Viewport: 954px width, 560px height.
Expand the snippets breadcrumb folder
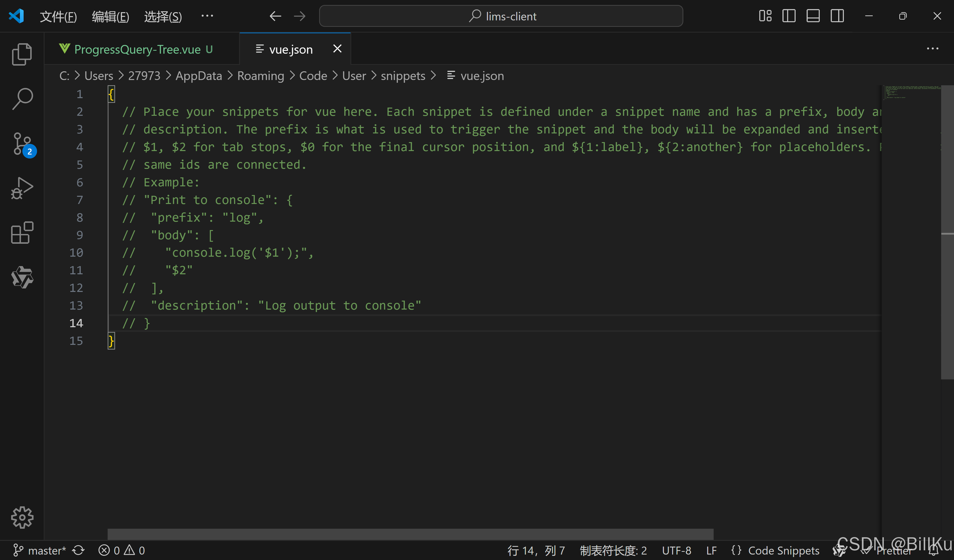tap(403, 76)
